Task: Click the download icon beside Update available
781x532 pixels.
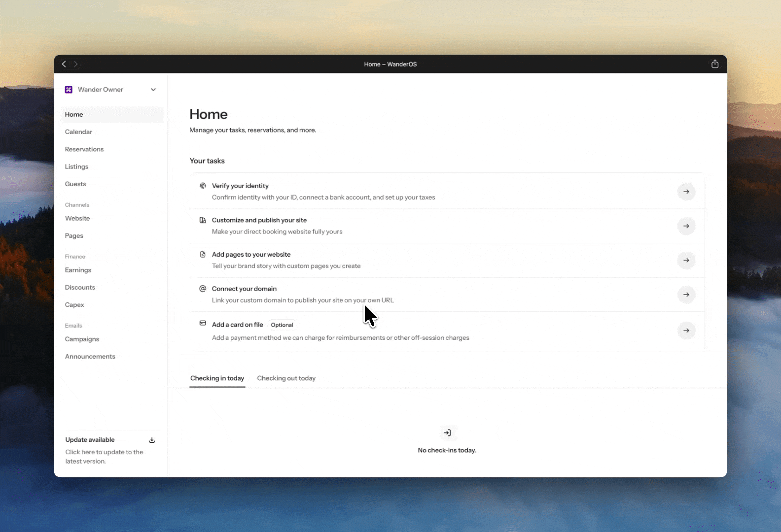Action: pyautogui.click(x=152, y=440)
